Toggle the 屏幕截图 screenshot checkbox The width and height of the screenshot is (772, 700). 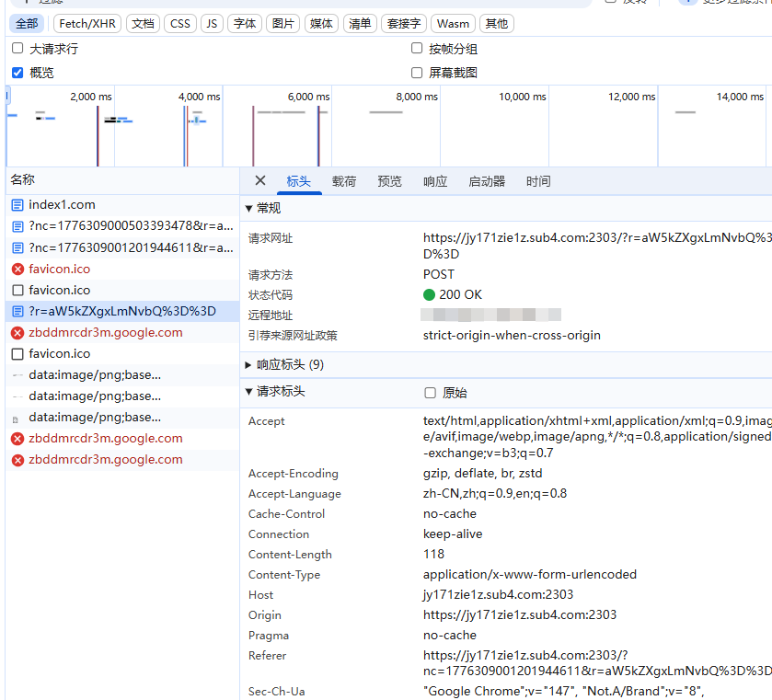click(417, 73)
